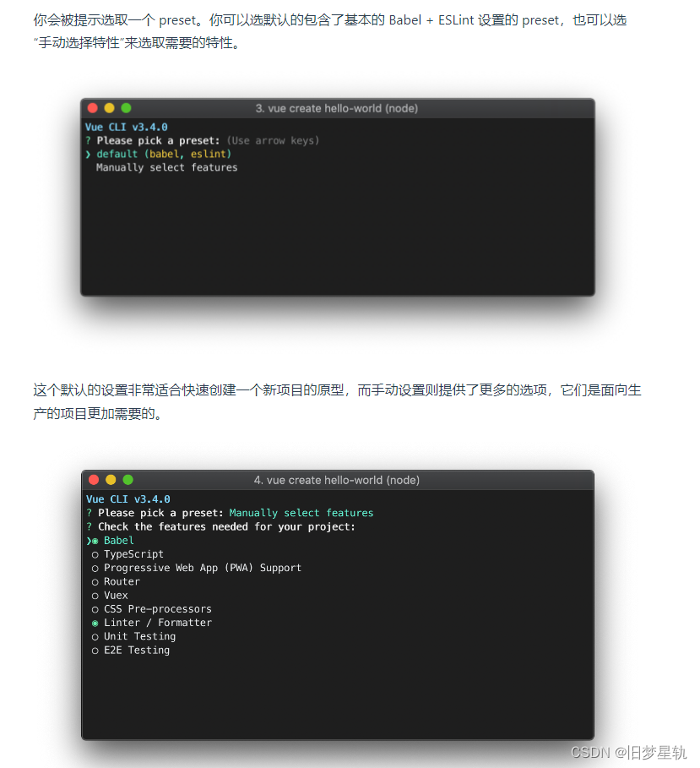
Task: Click the arrow cursor before default preset
Action: pos(88,155)
